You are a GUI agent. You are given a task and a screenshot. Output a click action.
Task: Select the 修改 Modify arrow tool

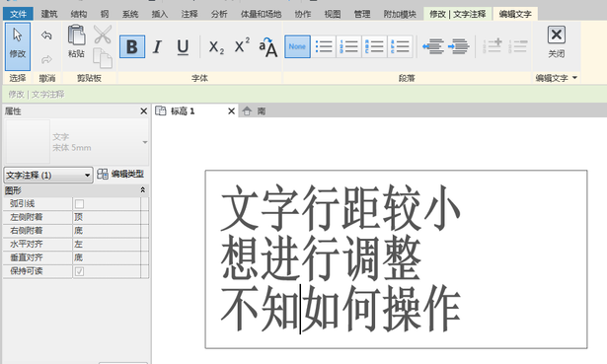click(x=18, y=45)
